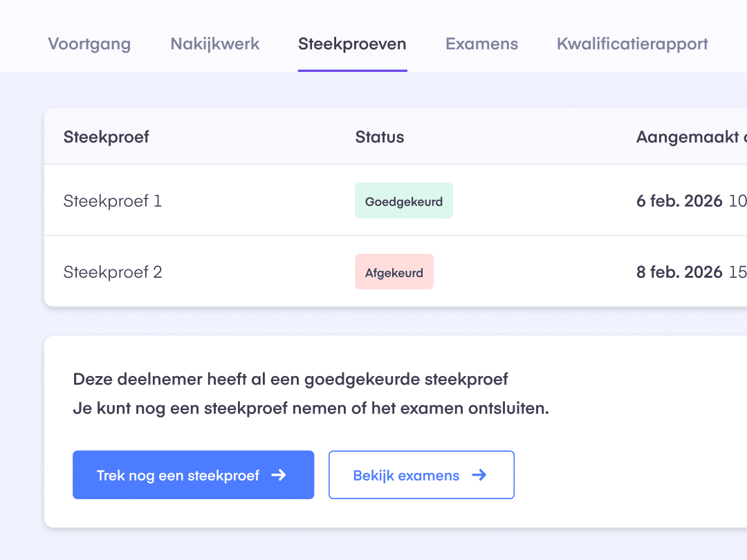This screenshot has height=560, width=747.
Task: Open the Steekproef 2 row
Action: [x=113, y=272]
